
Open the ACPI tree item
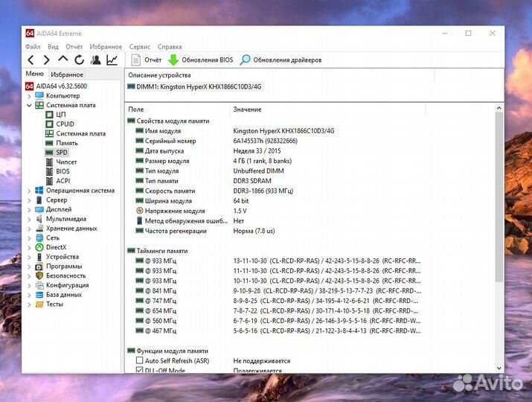pos(63,181)
